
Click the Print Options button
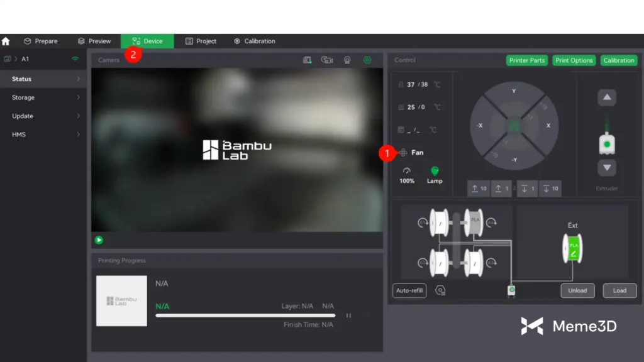[574, 60]
